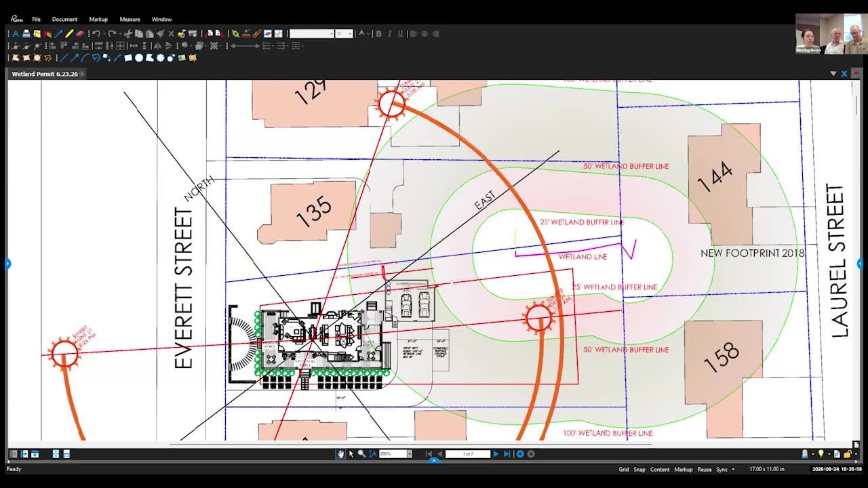868x488 pixels.
Task: Go to the next page
Action: (496, 454)
